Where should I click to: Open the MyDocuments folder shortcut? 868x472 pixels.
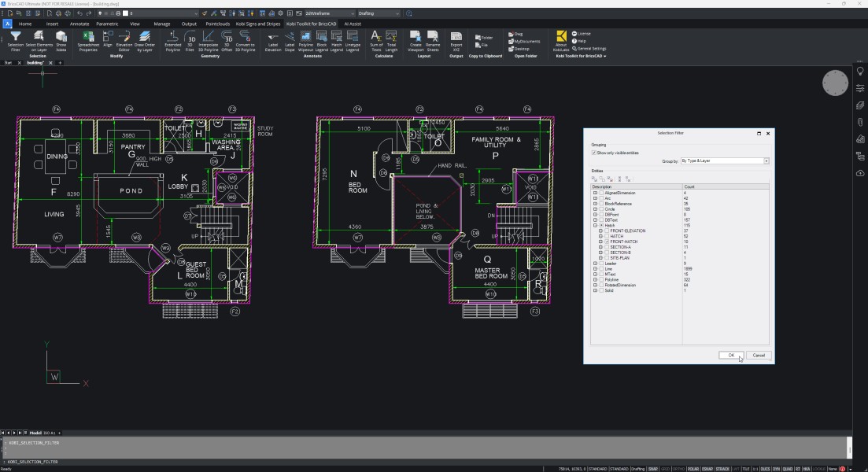524,42
